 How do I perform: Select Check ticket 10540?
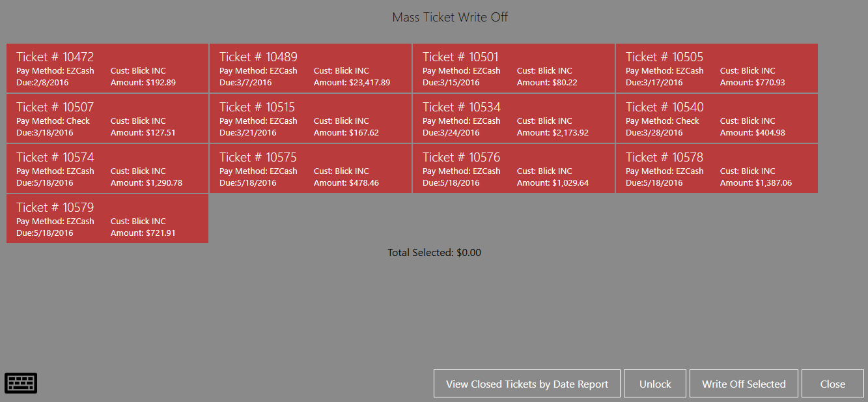pyautogui.click(x=717, y=119)
